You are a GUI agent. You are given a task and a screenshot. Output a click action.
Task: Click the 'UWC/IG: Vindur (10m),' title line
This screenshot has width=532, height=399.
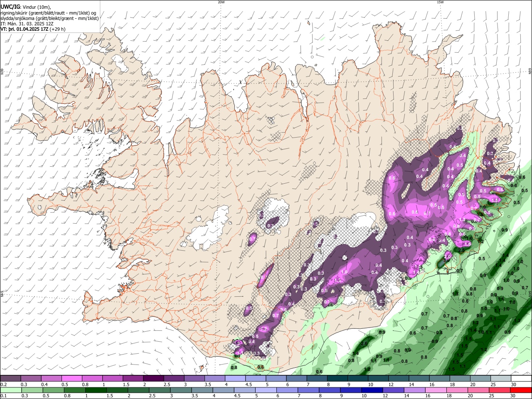(x=25, y=7)
